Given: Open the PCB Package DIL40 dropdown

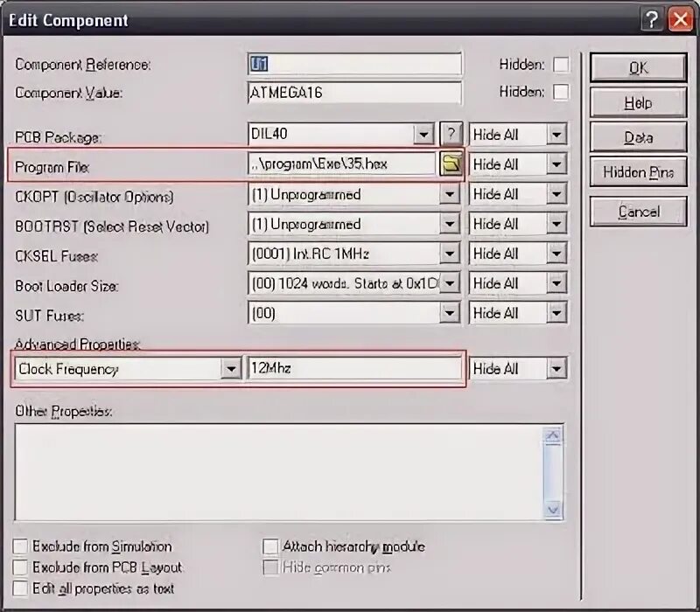Looking at the screenshot, I should coord(423,134).
